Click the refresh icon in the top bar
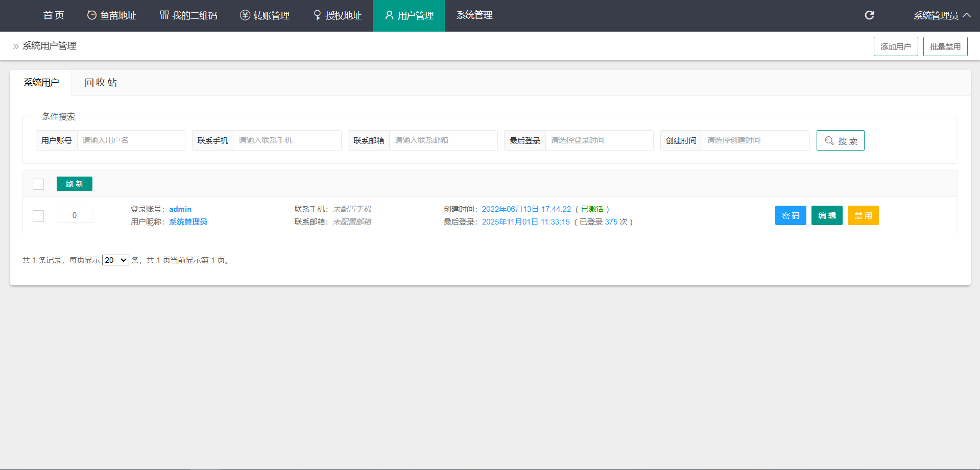Image resolution: width=980 pixels, height=470 pixels. click(x=869, y=15)
